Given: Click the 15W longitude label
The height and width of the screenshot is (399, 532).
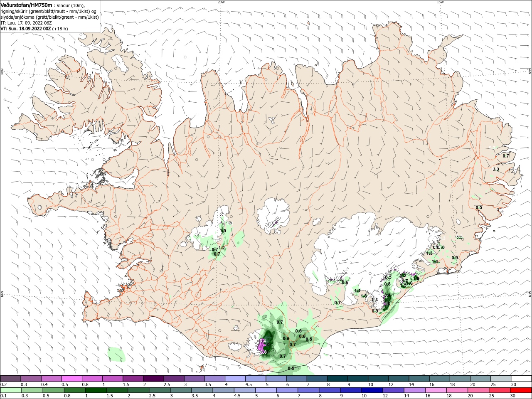Looking at the screenshot, I should click(x=440, y=2).
